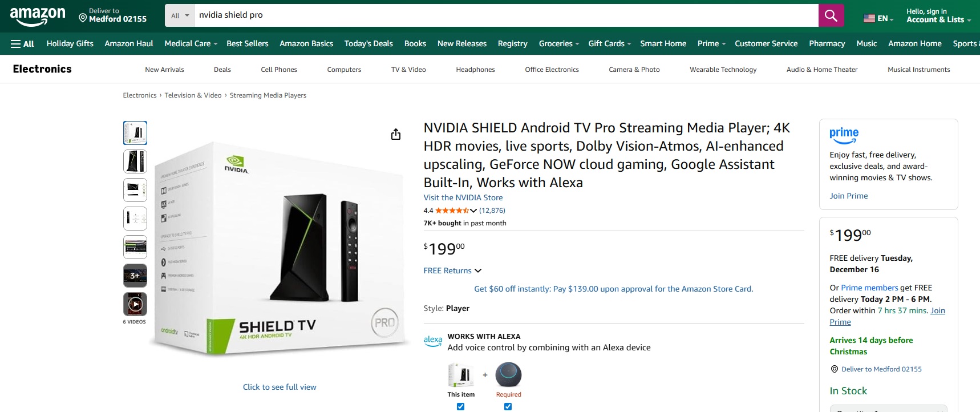Uncheck the This item checkbox
The image size is (980, 412).
click(460, 406)
